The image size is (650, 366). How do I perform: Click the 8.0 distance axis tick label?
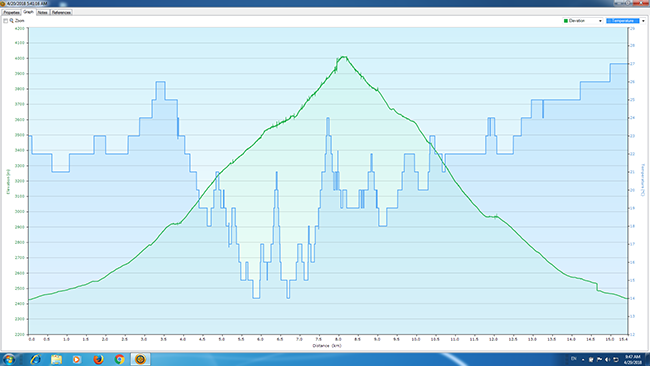click(x=339, y=339)
